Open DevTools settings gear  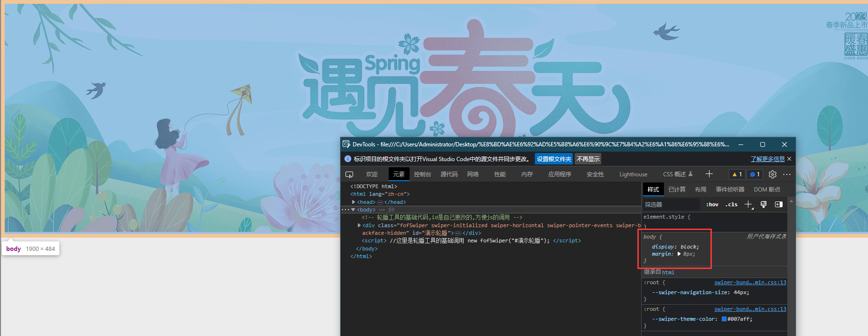pos(773,174)
